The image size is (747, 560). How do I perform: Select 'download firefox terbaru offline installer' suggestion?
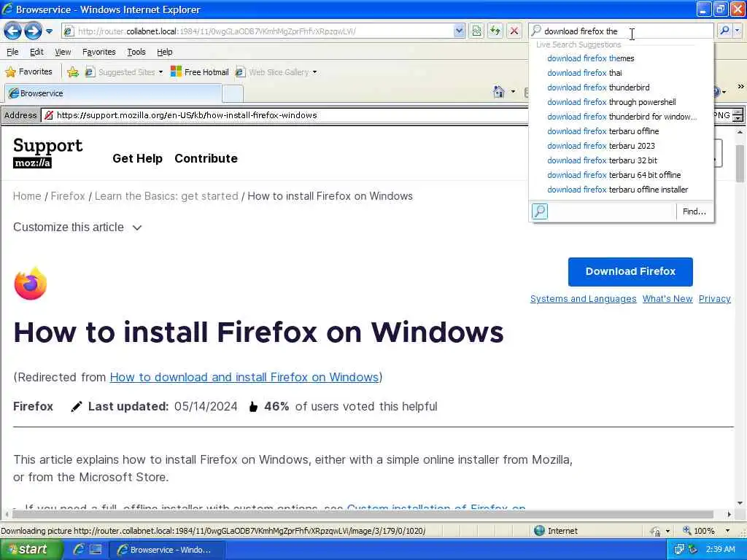(x=617, y=190)
